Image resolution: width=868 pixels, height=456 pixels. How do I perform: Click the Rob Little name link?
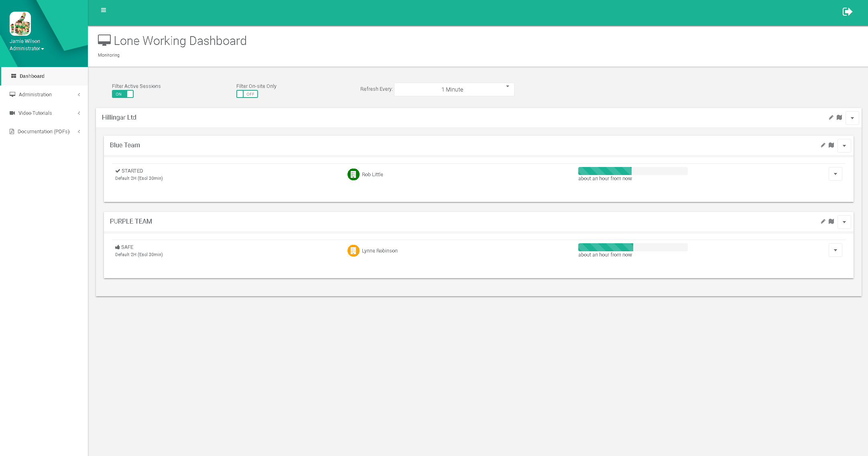point(372,175)
